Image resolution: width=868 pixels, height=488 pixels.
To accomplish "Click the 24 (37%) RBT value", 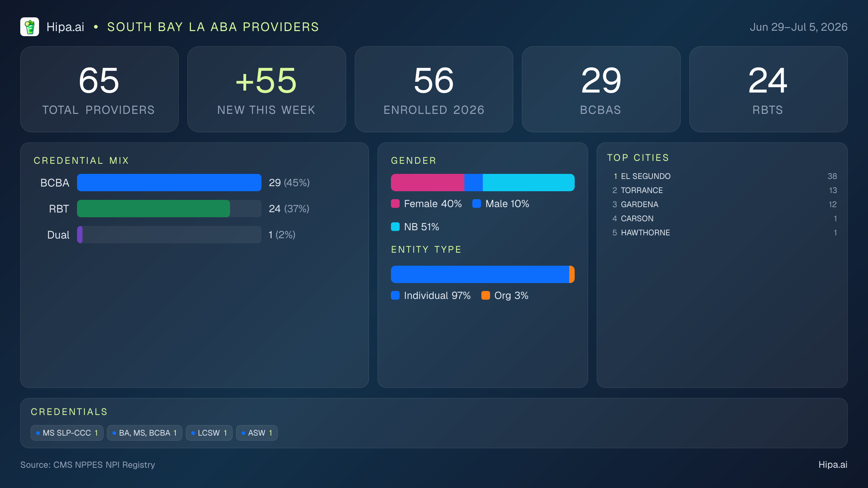I will coord(289,209).
